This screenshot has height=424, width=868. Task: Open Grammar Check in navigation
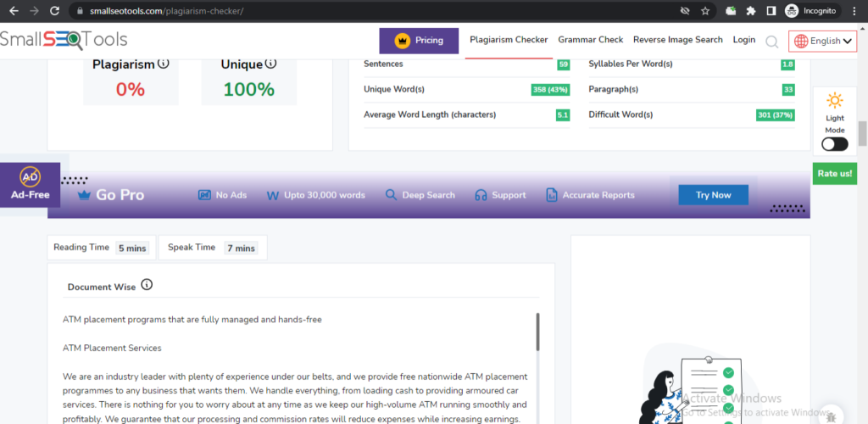click(591, 40)
